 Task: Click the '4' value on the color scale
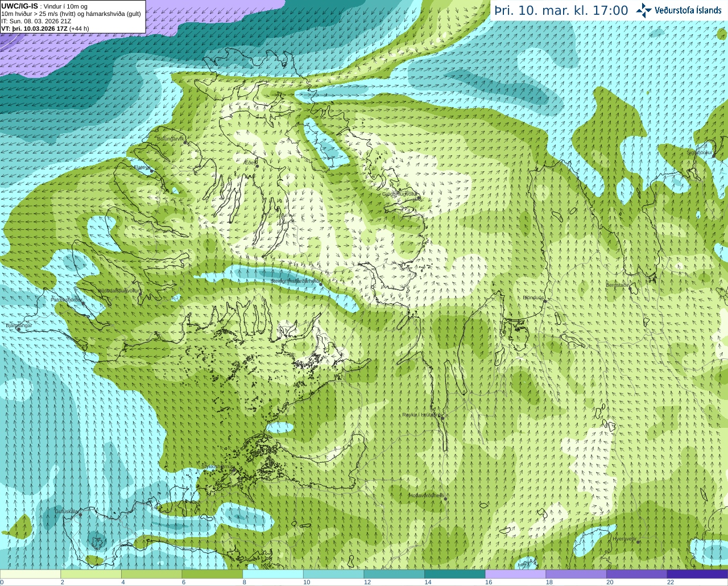tap(123, 582)
